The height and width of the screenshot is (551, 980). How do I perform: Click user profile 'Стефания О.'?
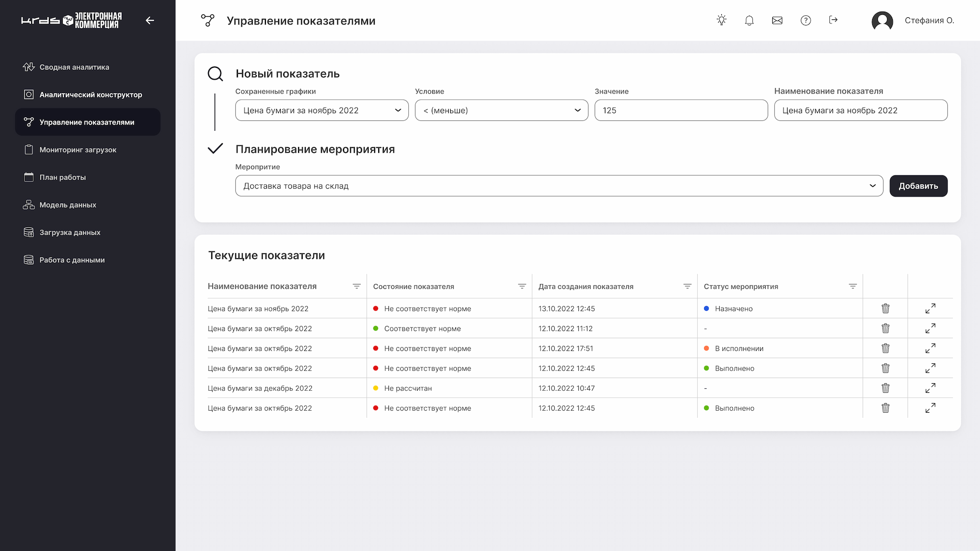913,21
